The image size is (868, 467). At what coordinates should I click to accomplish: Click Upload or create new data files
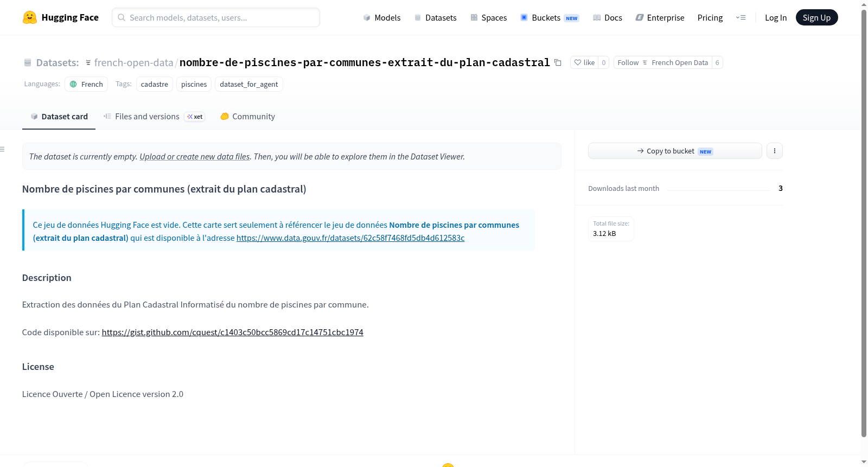click(x=195, y=157)
